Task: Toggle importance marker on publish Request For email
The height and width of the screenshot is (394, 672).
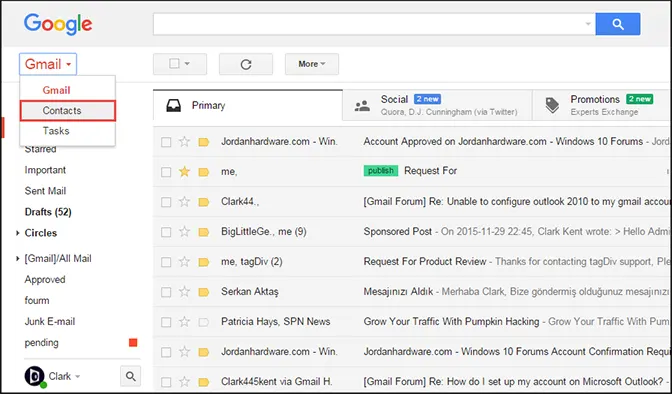Action: 204,172
